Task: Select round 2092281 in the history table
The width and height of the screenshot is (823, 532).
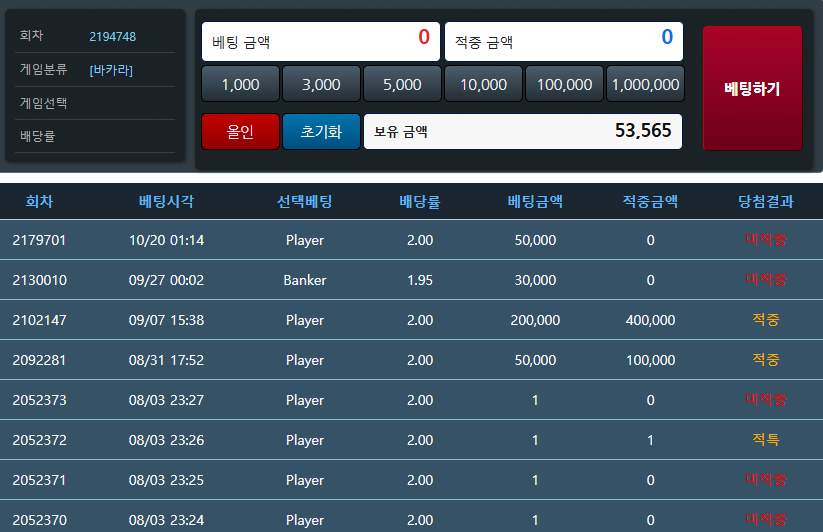Action: click(39, 360)
